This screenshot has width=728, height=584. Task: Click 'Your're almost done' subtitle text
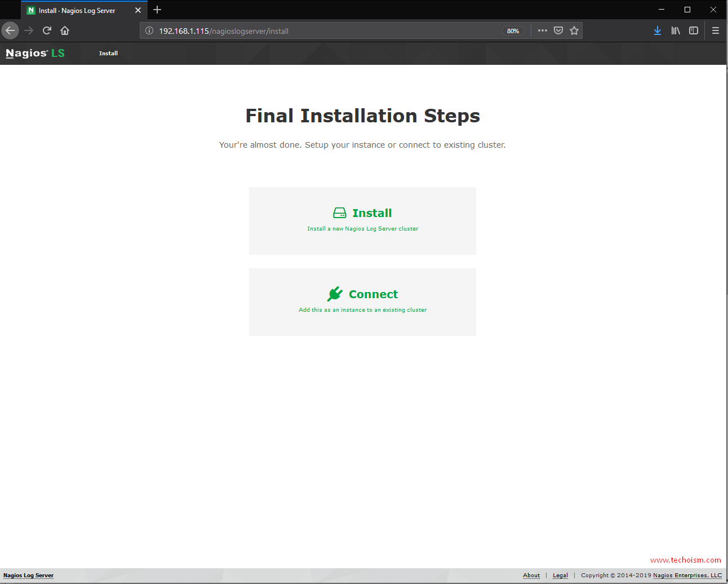362,145
